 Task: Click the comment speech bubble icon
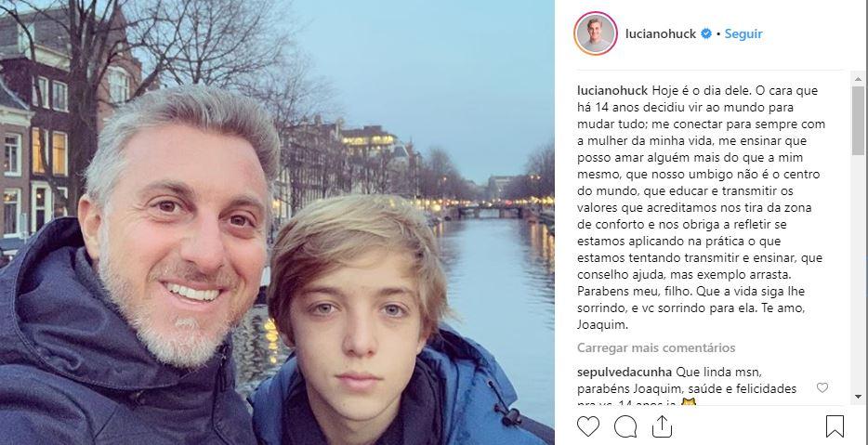click(625, 426)
